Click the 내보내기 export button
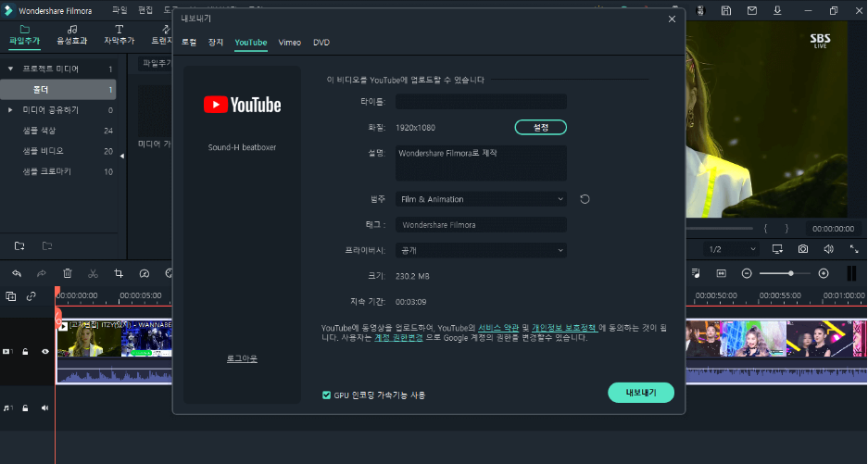The width and height of the screenshot is (868, 464). point(641,393)
